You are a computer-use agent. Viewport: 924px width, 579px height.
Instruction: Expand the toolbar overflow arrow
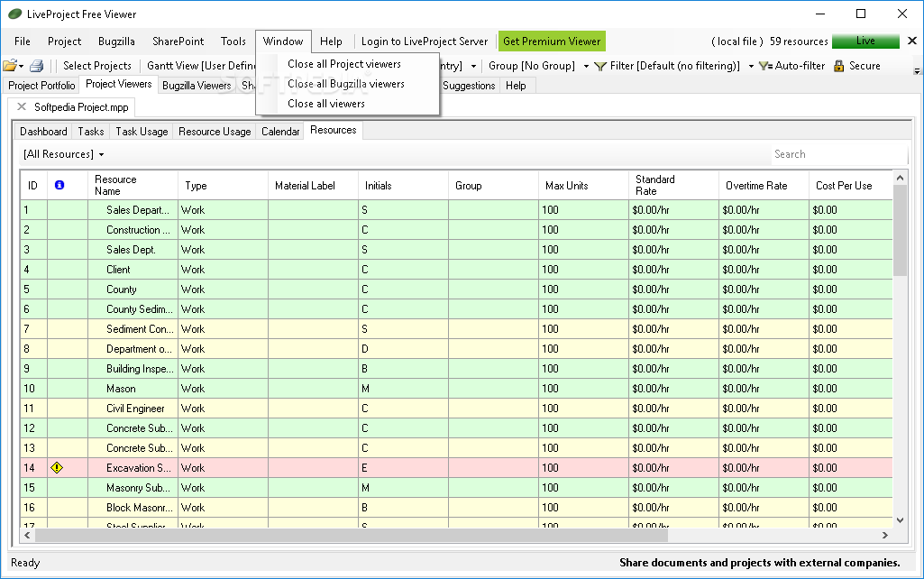coord(917,71)
